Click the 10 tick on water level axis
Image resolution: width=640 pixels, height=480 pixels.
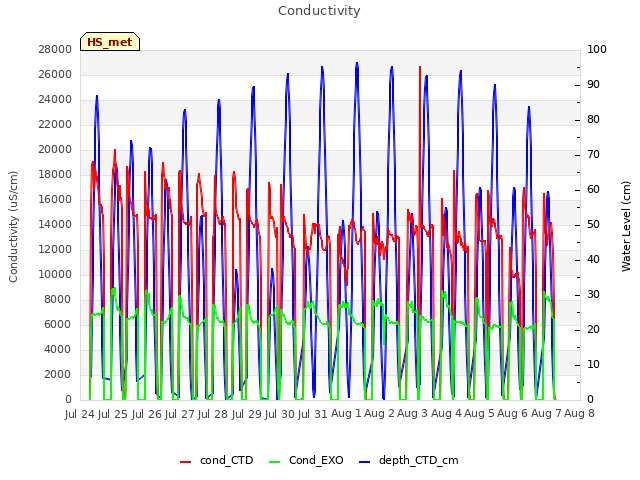click(593, 364)
